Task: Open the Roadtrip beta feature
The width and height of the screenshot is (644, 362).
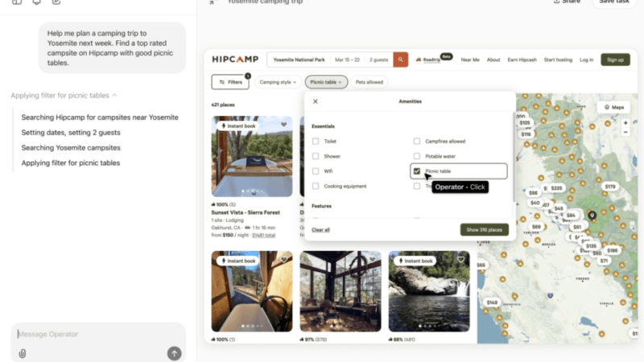Action: point(433,60)
